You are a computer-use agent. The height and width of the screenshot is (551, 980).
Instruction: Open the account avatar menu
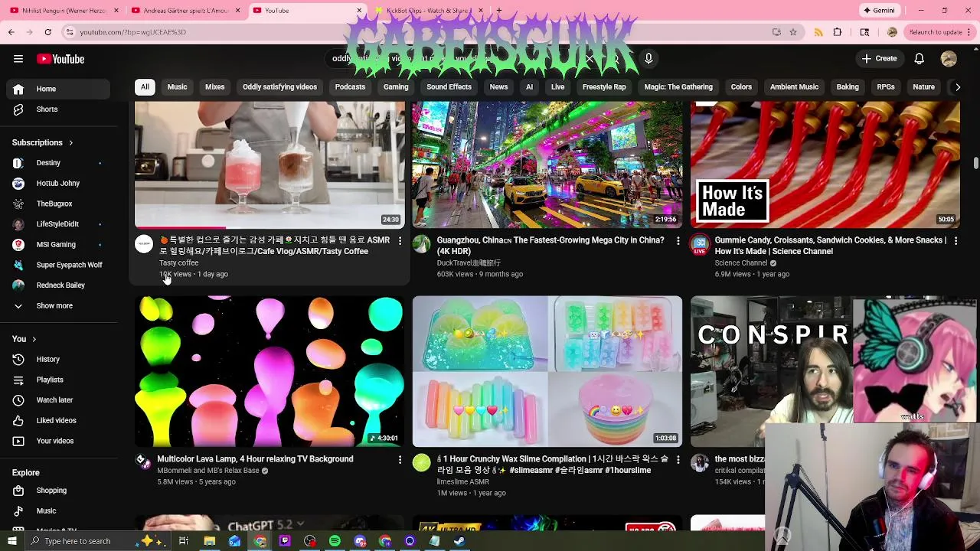pos(949,59)
